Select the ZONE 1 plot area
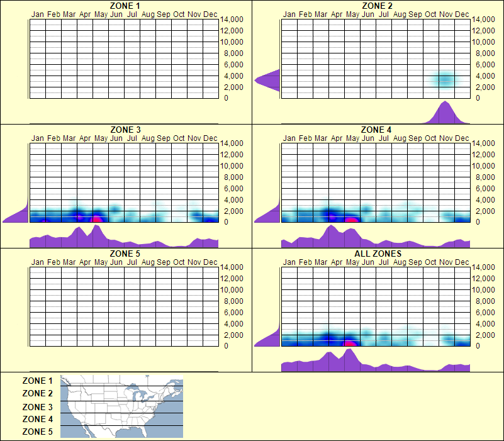 [x=123, y=60]
